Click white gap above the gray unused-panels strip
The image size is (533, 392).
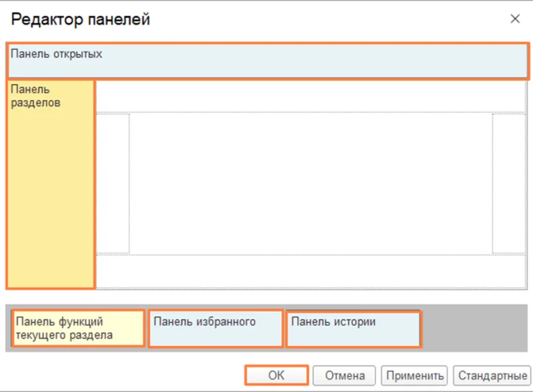266,297
